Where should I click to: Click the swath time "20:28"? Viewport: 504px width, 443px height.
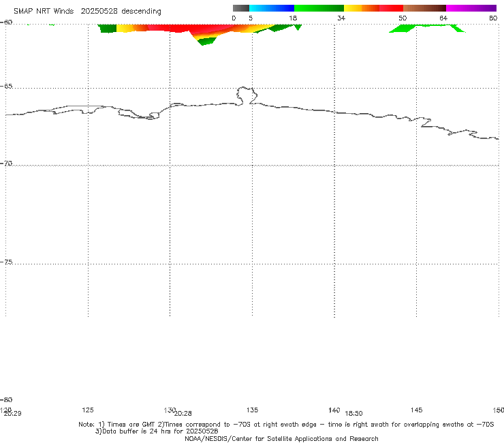tap(183, 414)
